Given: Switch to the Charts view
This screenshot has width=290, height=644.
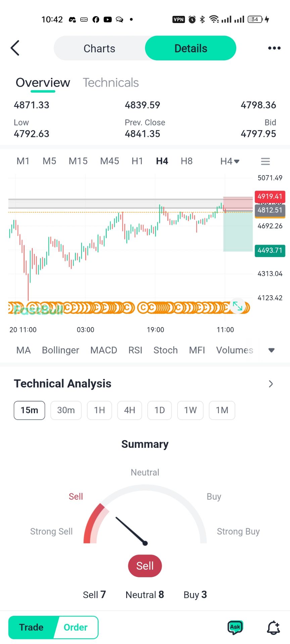Looking at the screenshot, I should (99, 48).
